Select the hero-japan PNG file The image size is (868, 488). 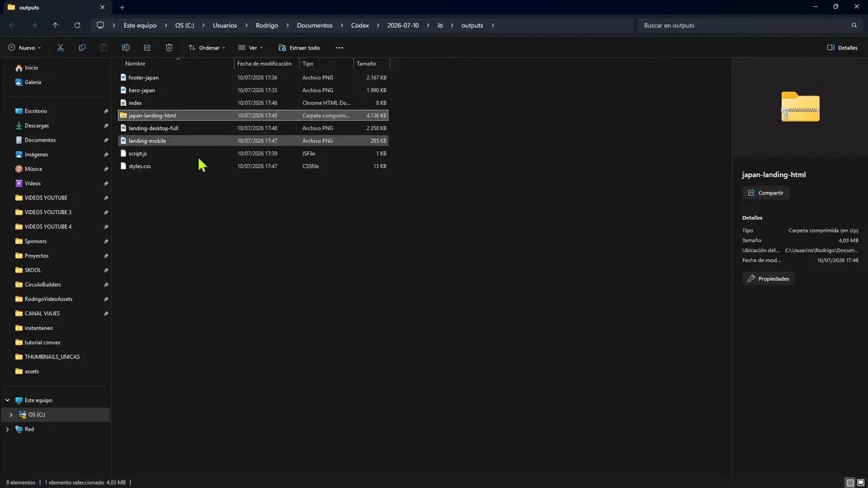coord(253,90)
